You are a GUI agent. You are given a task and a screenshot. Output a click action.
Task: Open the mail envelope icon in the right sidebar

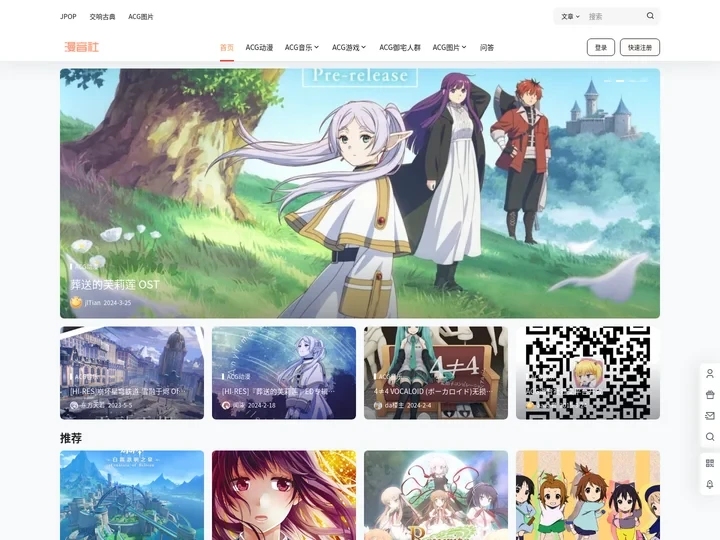point(710,416)
